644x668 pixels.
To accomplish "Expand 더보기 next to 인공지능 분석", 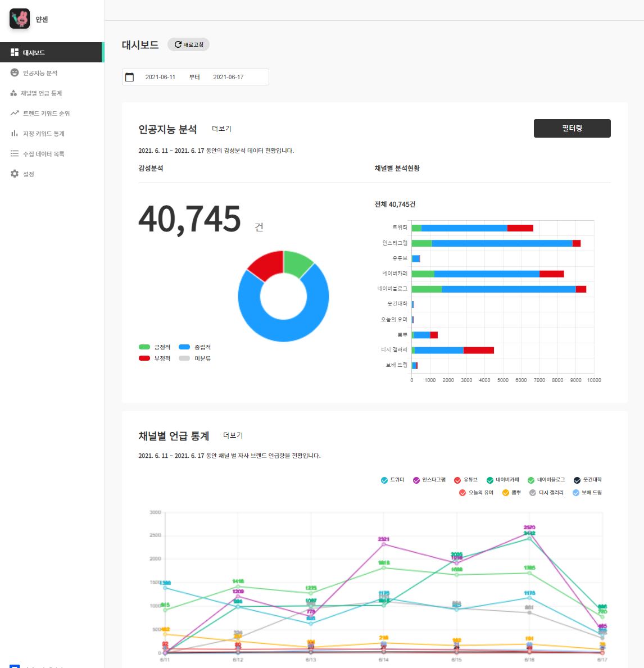I will [221, 129].
